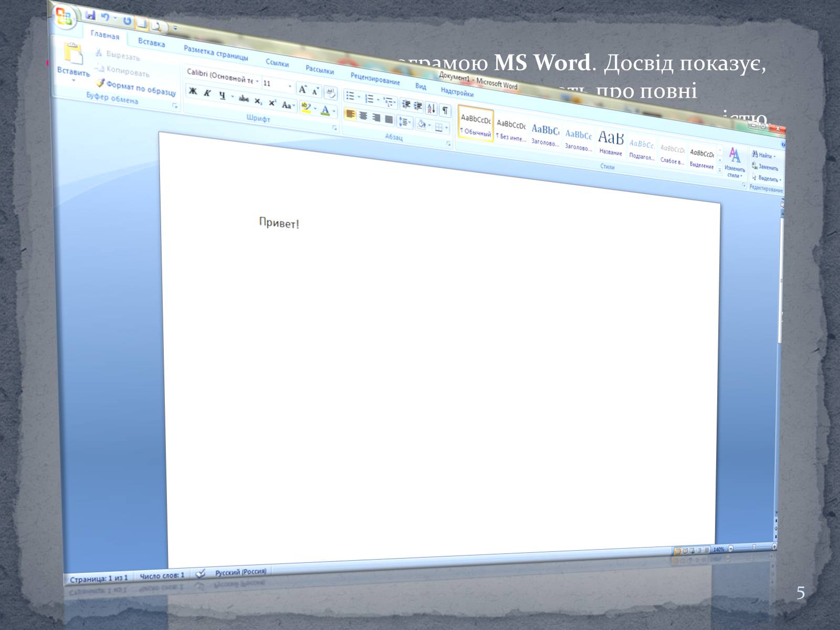
Task: Toggle underline with the Ч button
Action: point(222,96)
